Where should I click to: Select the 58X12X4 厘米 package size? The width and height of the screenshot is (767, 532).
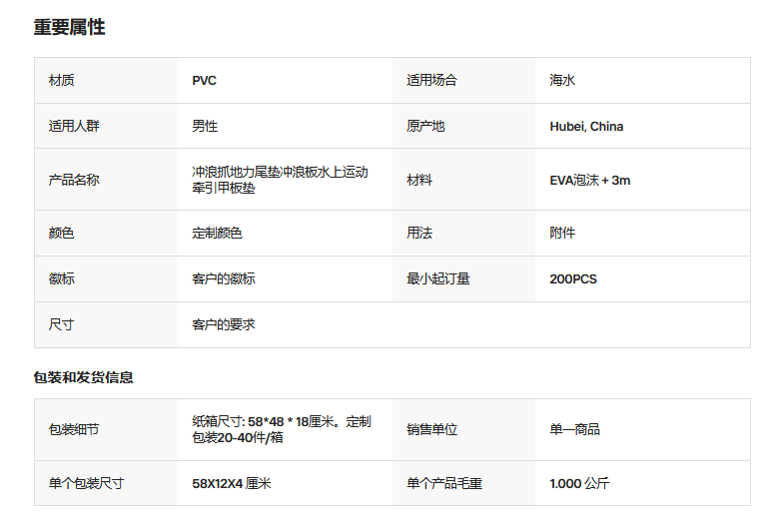coord(232,484)
